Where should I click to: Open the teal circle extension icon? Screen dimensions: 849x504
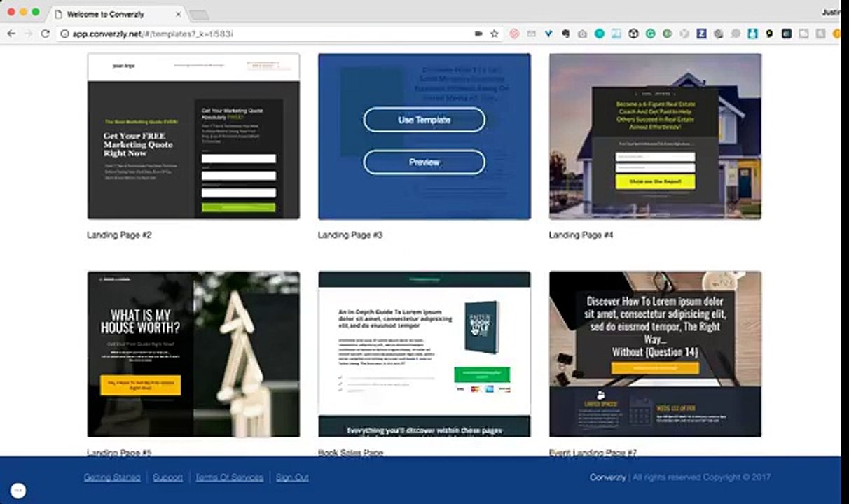(x=599, y=34)
